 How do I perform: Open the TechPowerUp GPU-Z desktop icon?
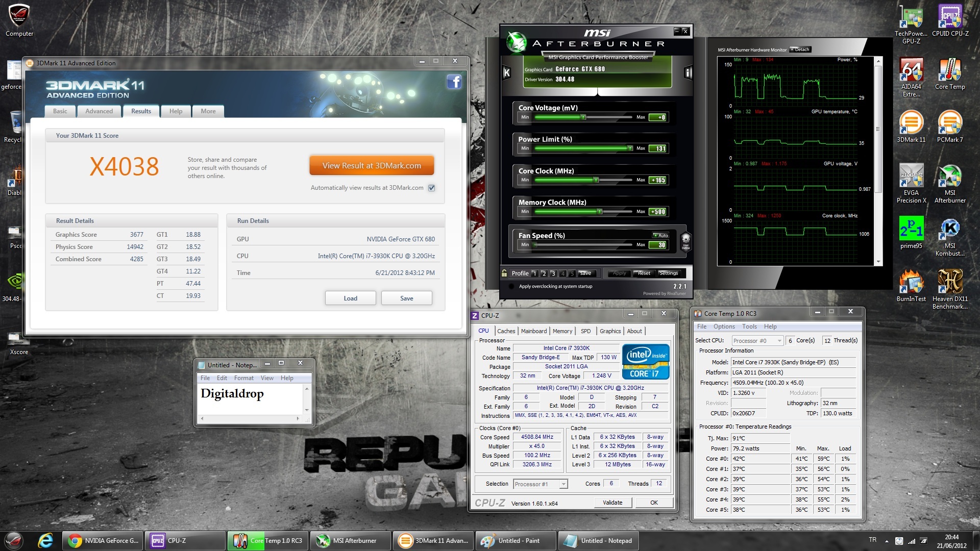point(911,24)
